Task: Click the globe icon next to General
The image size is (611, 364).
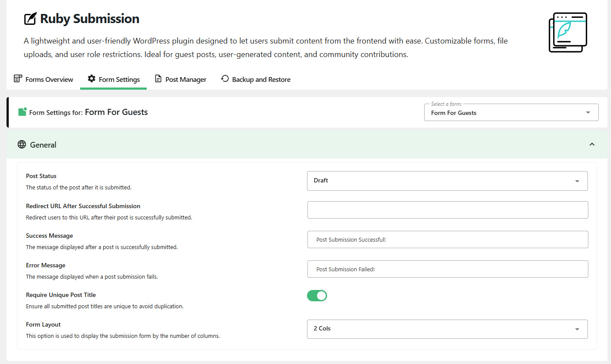Action: click(x=22, y=145)
